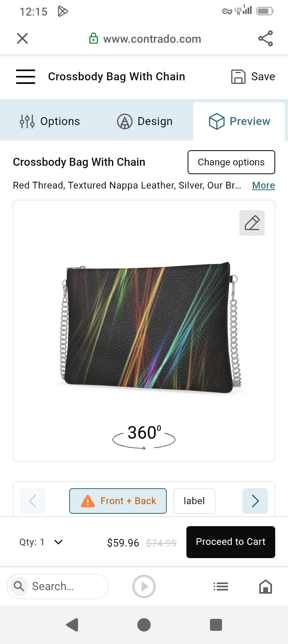Tap the play button in browser bar
288x644 pixels.
tap(144, 586)
